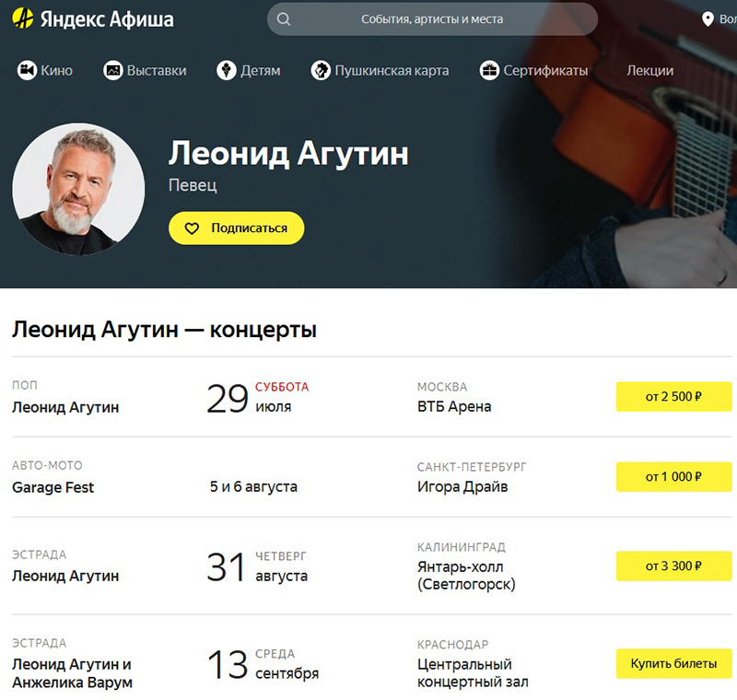Focus the События, артисты и места search field
The image size is (737, 700).
(432, 19)
